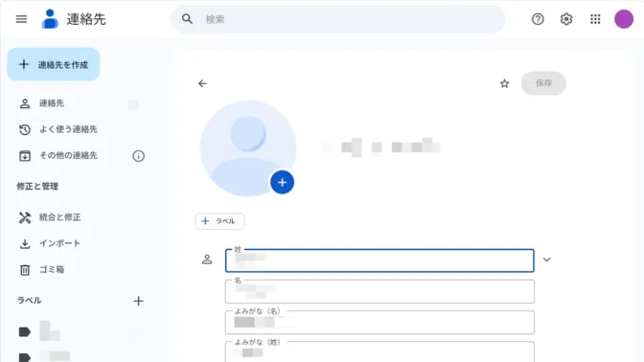Viewport: 644px width, 362px height.
Task: Click the よみがな（姓） field
Action: tap(379, 351)
